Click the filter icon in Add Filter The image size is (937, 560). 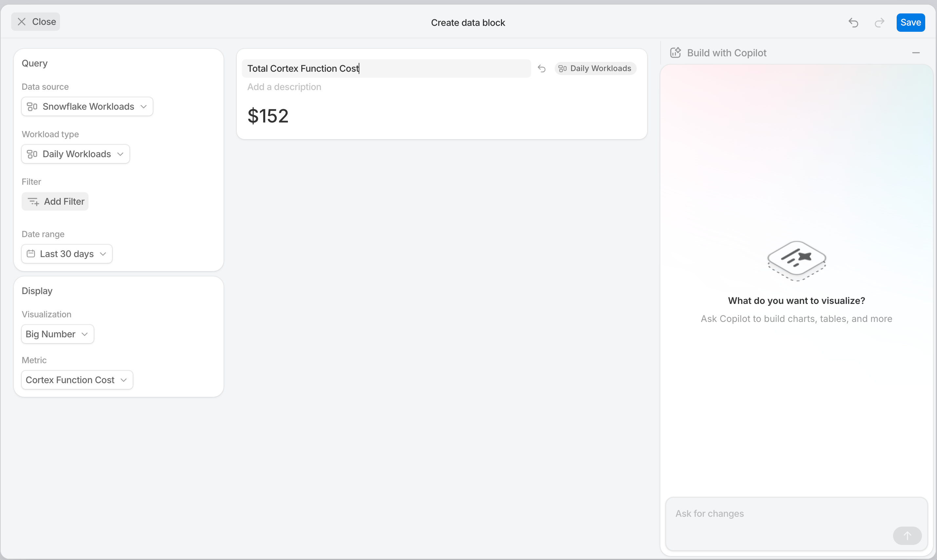(x=33, y=201)
